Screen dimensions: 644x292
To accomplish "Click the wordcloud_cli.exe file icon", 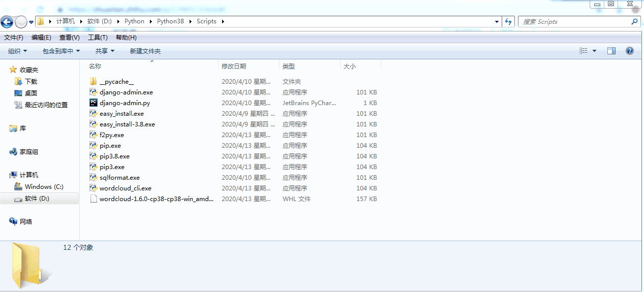I will coord(94,188).
